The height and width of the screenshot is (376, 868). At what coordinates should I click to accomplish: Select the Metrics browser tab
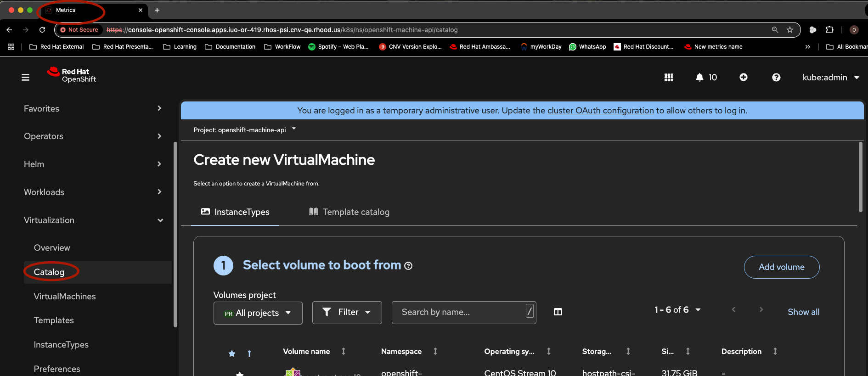94,10
